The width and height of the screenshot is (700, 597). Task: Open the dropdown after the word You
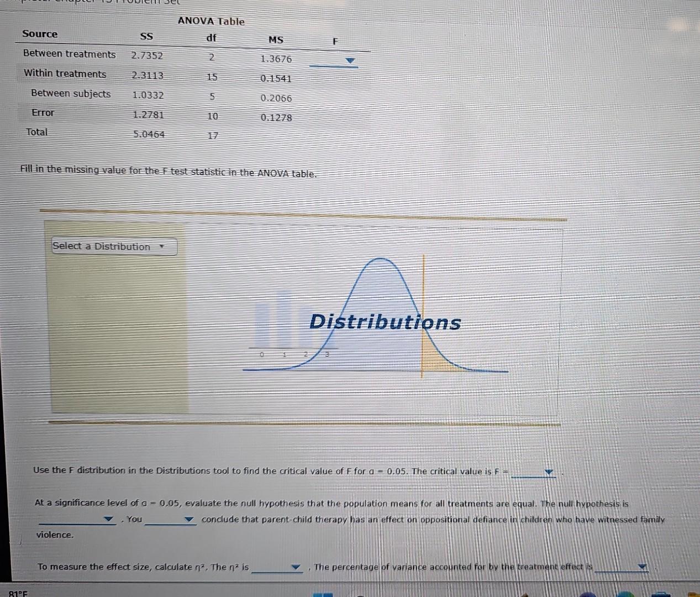pyautogui.click(x=170, y=520)
